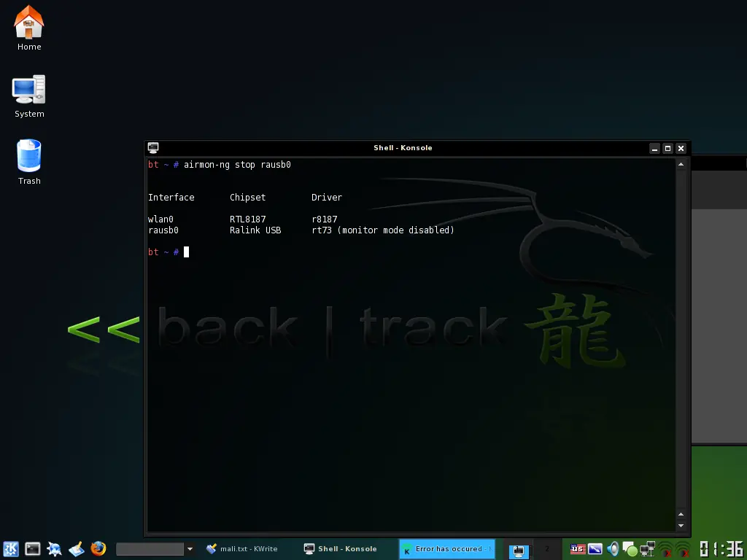This screenshot has width=747, height=560.
Task: Maximize the Shell - Konsole window
Action: (668, 148)
